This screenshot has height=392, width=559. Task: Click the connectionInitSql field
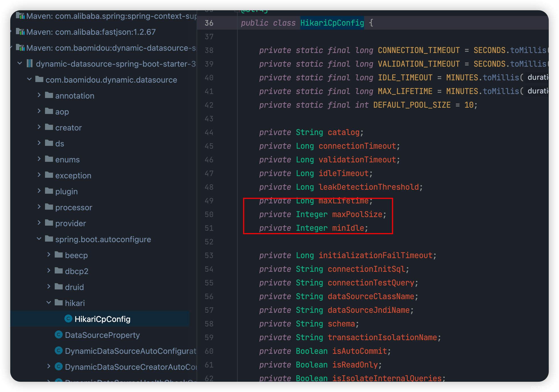coord(366,269)
